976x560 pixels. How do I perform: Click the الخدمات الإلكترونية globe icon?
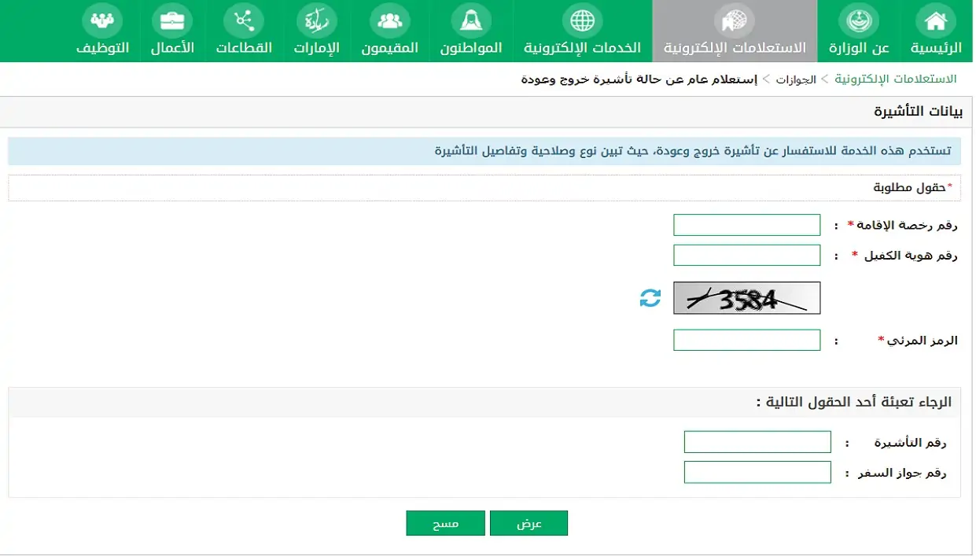coord(580,20)
